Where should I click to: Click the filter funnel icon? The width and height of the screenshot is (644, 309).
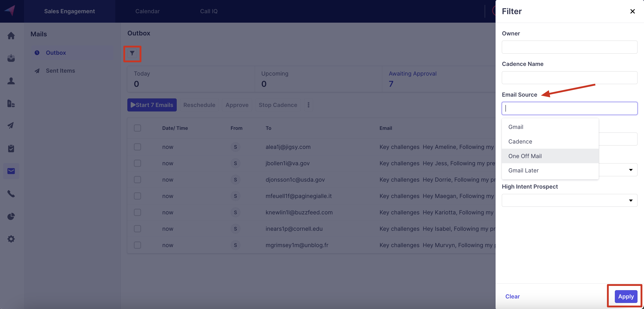(132, 53)
